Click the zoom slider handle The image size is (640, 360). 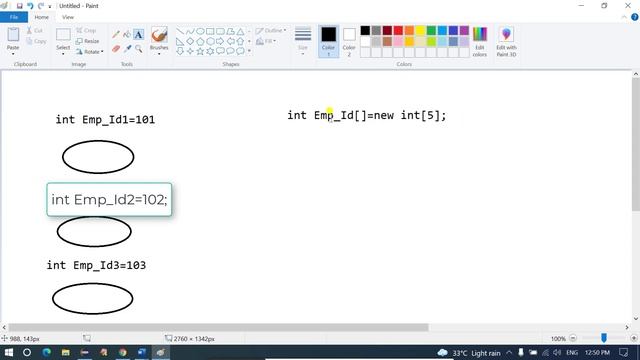tap(604, 338)
